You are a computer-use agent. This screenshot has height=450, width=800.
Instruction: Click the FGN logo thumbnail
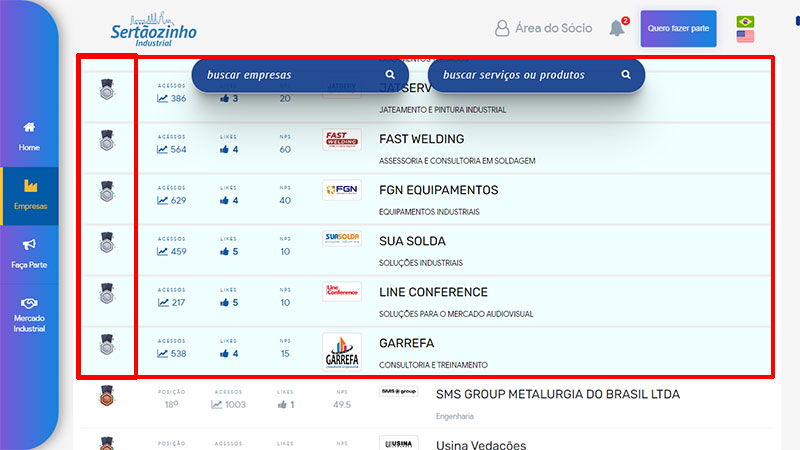pos(342,190)
